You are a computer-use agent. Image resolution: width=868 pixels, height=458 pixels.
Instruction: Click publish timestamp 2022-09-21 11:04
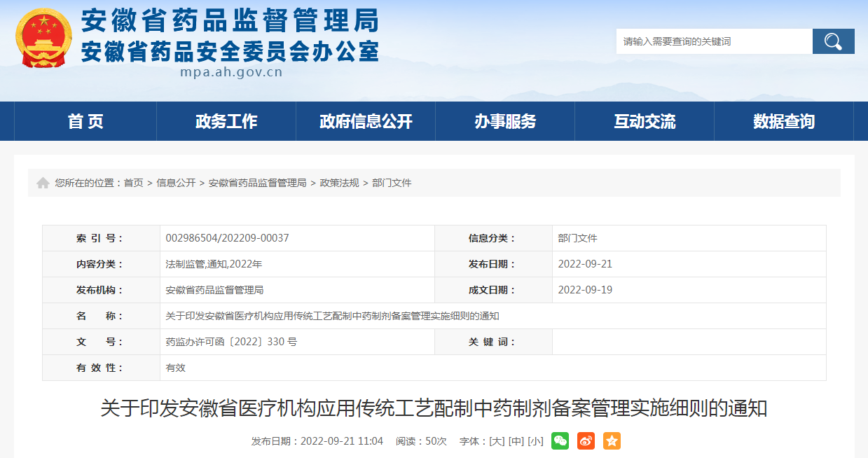click(x=342, y=441)
